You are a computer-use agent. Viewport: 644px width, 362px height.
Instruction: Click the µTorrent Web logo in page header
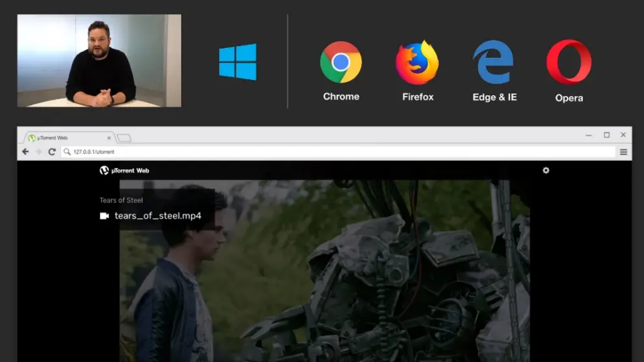coord(124,171)
